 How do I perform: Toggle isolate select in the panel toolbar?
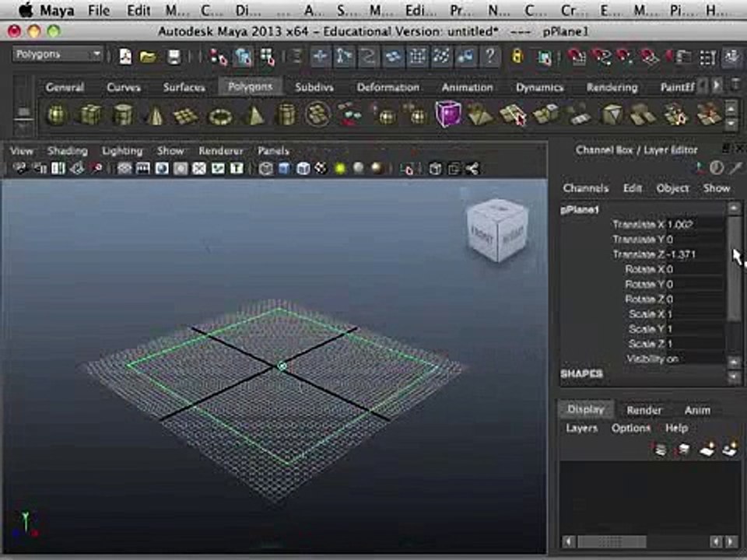(x=408, y=169)
